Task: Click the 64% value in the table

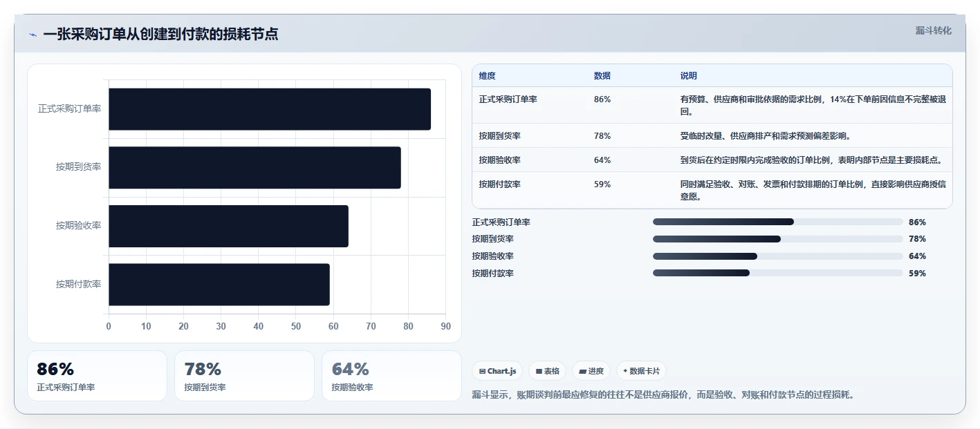Action: click(x=602, y=160)
